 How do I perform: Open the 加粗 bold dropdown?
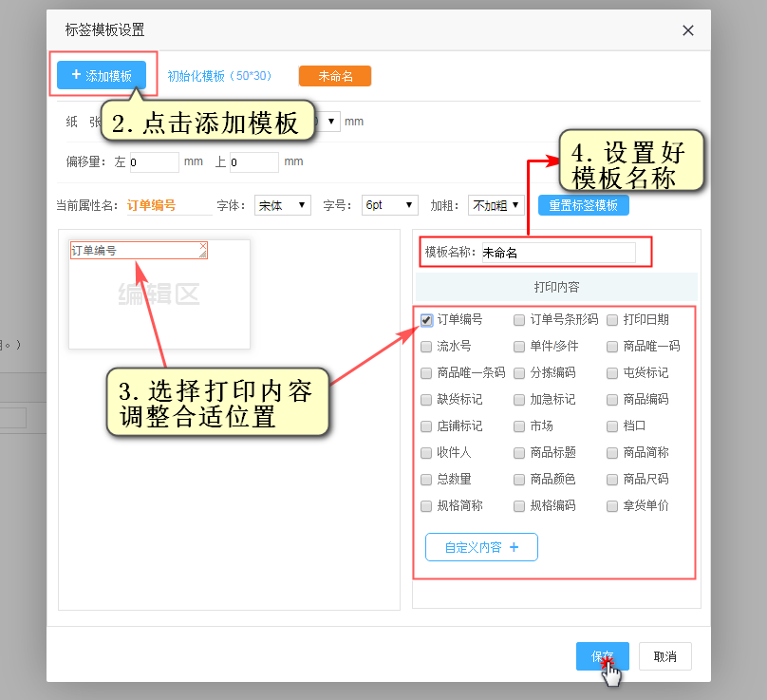(497, 205)
